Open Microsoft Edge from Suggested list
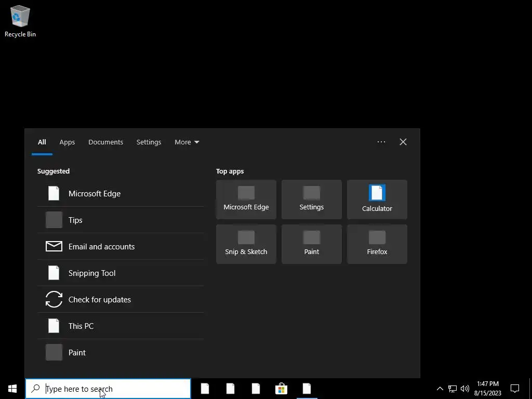 click(x=121, y=193)
